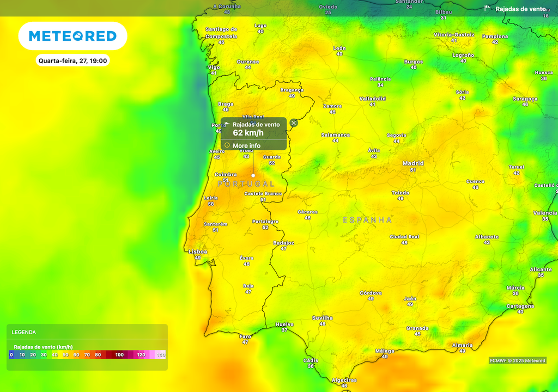Click the Meteored logo

coord(72,36)
